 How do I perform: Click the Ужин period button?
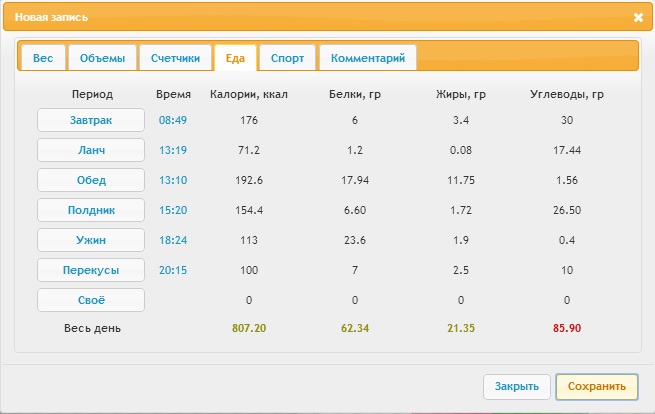pyautogui.click(x=91, y=240)
